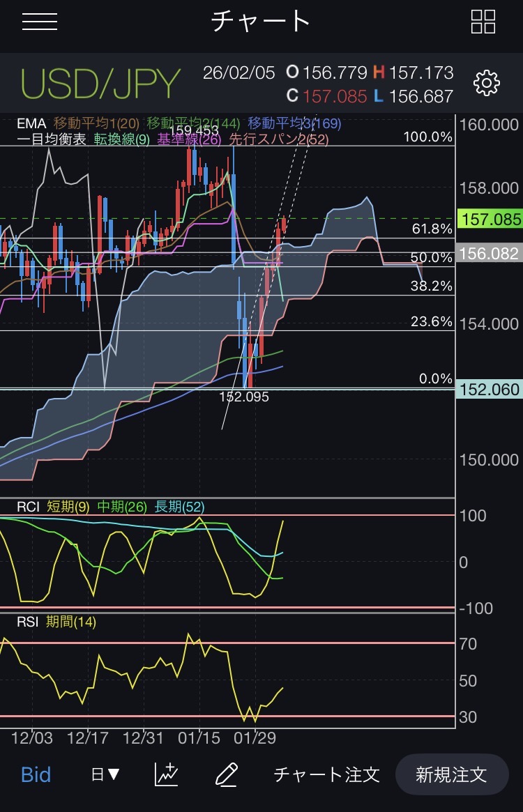
Task: Tap the 152.060 price level label
Action: (x=490, y=390)
